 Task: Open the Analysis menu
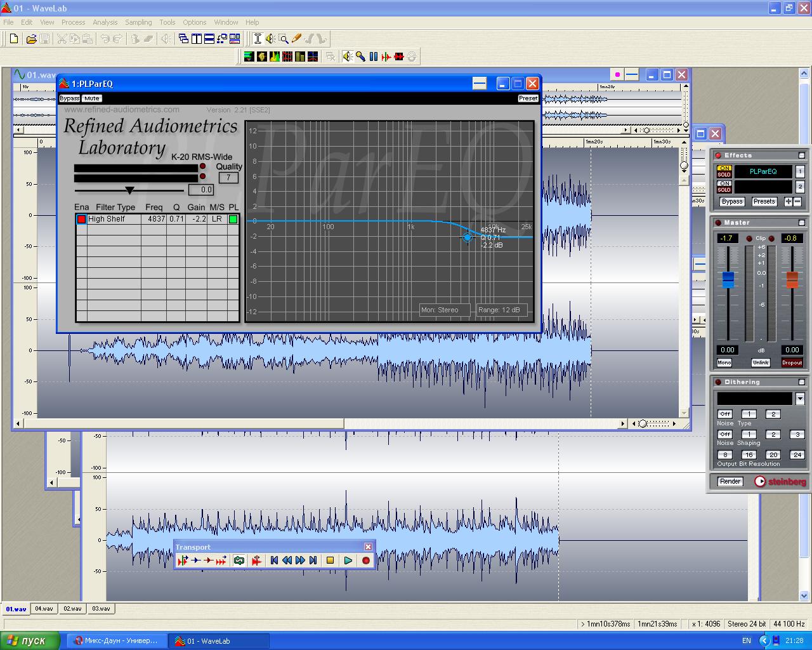[105, 22]
